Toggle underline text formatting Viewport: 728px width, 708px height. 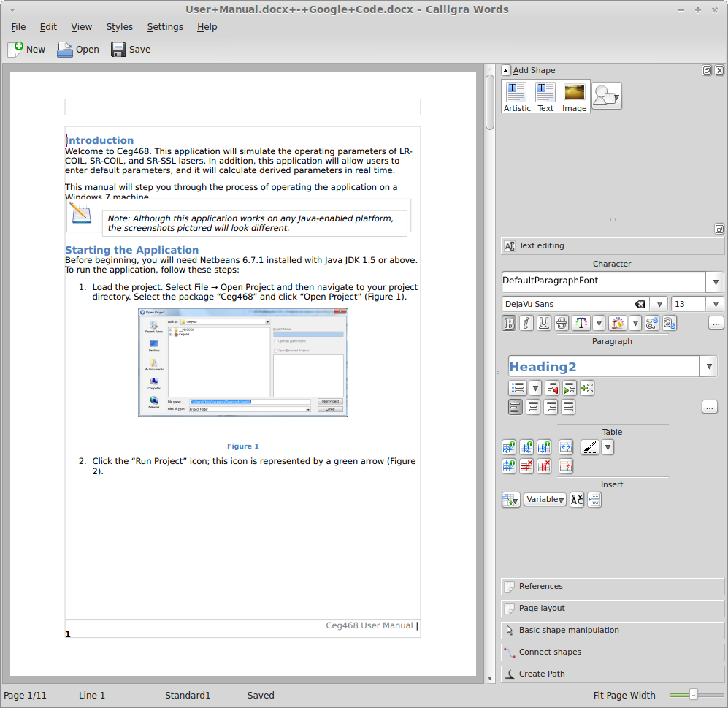point(544,323)
